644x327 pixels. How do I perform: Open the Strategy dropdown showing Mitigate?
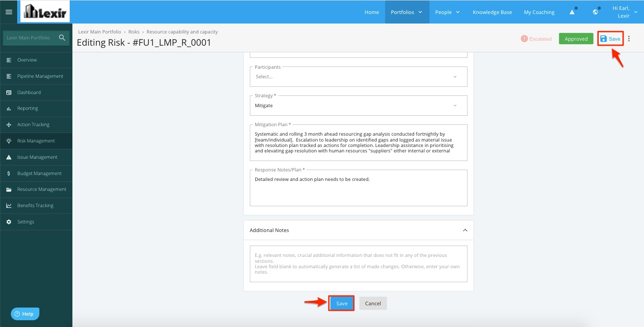click(358, 105)
